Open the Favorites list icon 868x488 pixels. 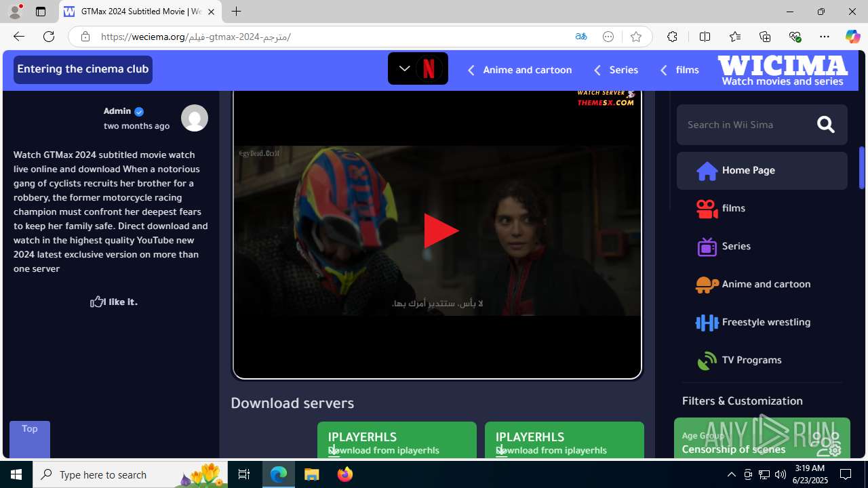tap(734, 37)
